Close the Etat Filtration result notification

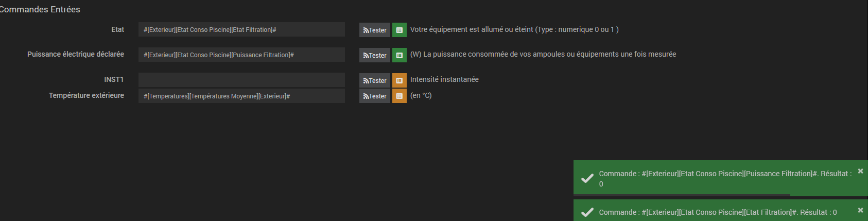(x=860, y=210)
